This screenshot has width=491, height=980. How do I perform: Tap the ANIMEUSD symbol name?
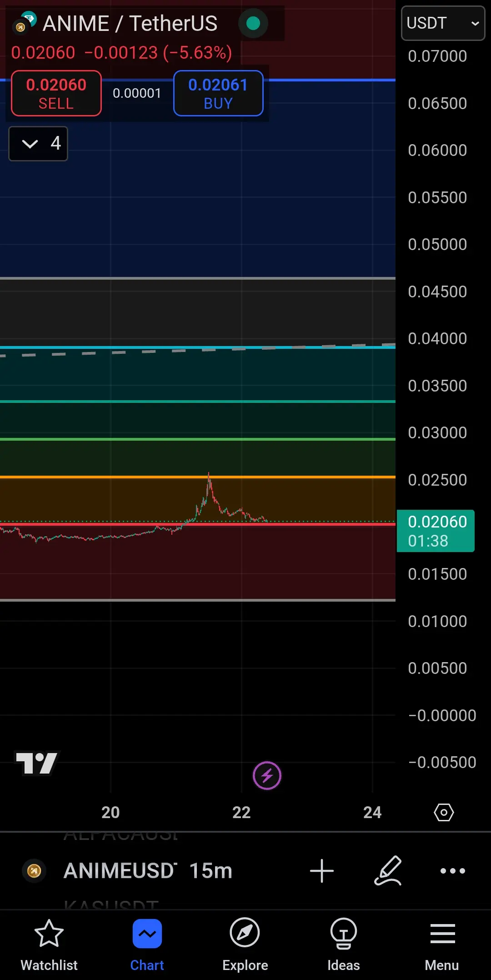(120, 871)
